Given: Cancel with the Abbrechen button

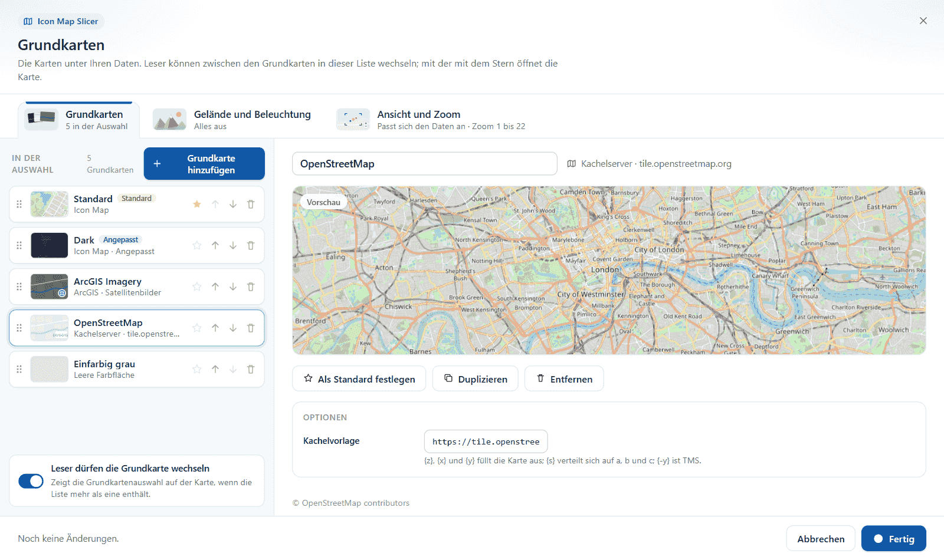Looking at the screenshot, I should [821, 539].
